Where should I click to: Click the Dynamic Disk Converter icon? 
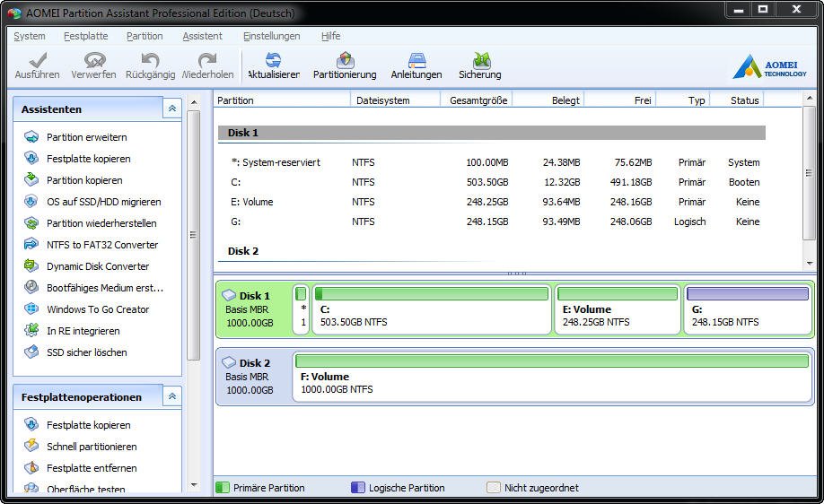pos(31,266)
